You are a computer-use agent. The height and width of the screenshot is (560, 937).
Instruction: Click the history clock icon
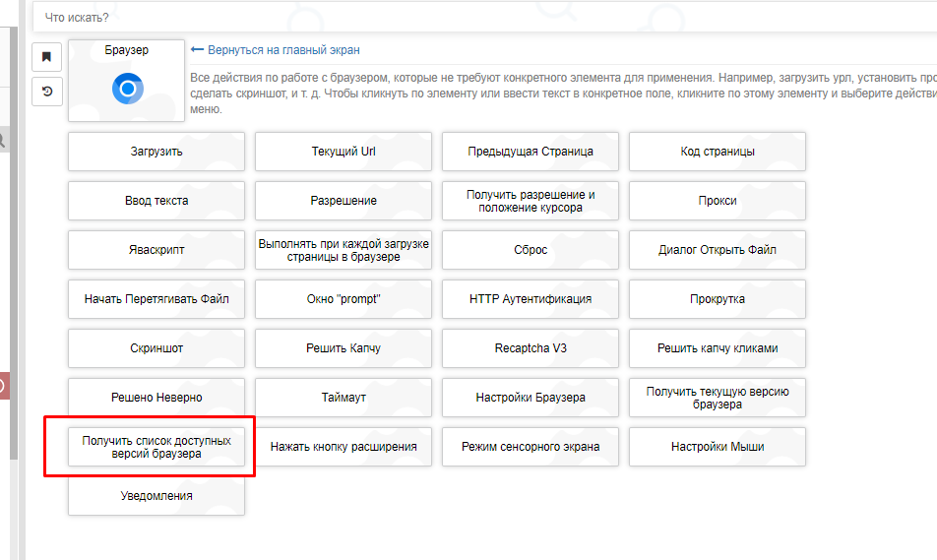coord(46,92)
